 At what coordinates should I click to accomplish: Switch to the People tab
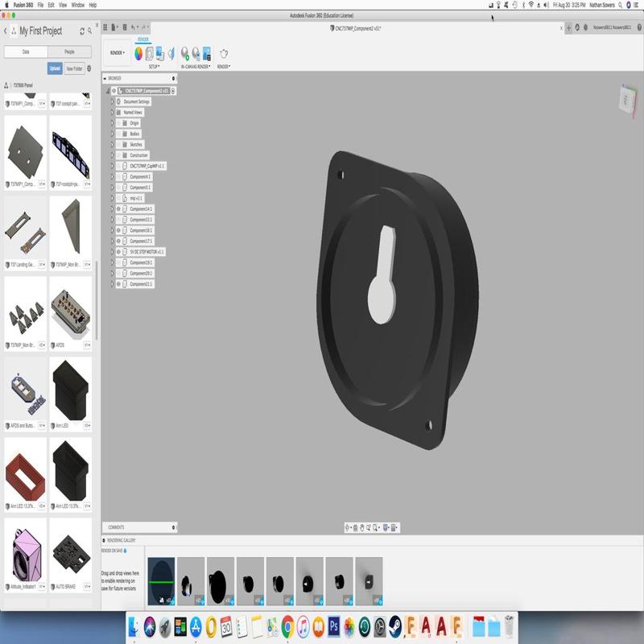click(x=69, y=52)
